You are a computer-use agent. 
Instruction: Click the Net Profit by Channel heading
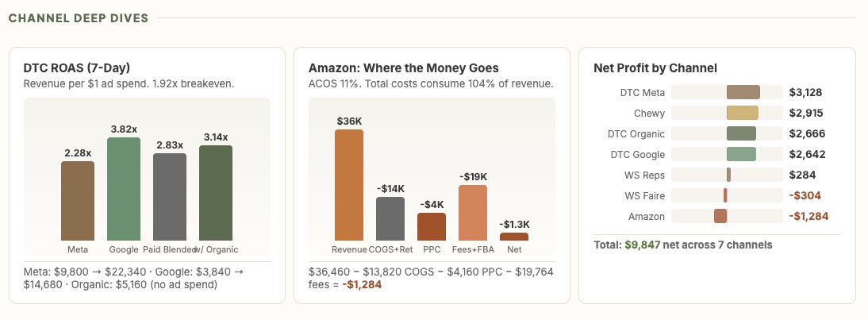[655, 68]
